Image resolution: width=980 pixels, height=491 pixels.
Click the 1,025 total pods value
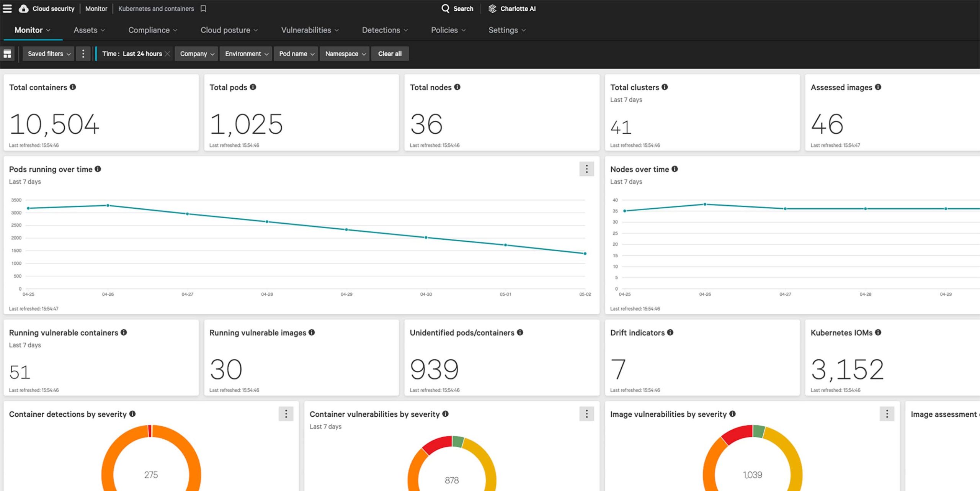(246, 124)
